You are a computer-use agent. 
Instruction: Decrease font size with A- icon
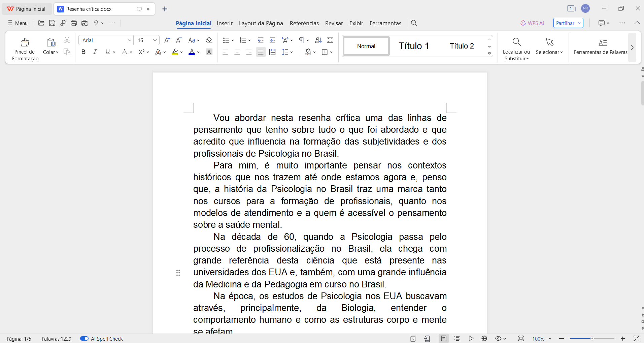pyautogui.click(x=179, y=40)
